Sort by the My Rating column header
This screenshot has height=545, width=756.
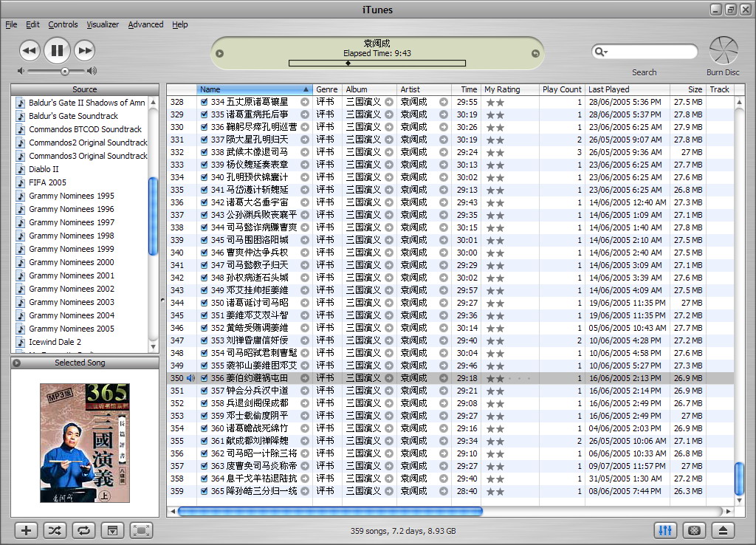pos(509,89)
